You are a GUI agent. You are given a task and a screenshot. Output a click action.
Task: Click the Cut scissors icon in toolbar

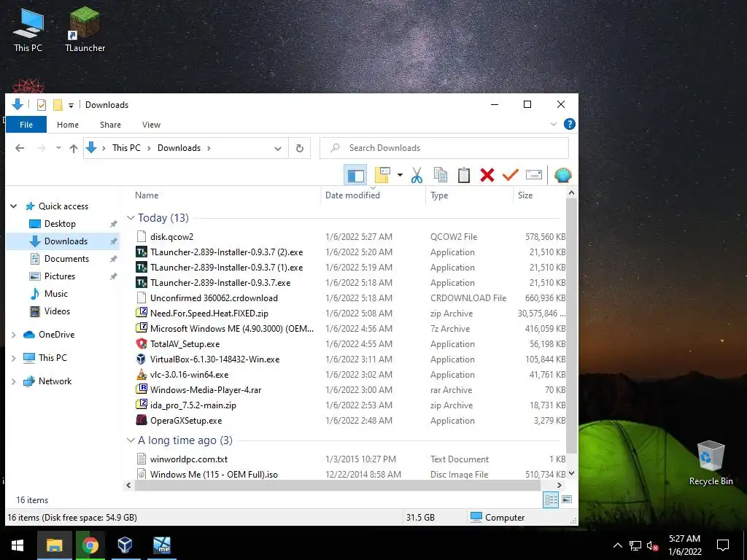(x=417, y=175)
